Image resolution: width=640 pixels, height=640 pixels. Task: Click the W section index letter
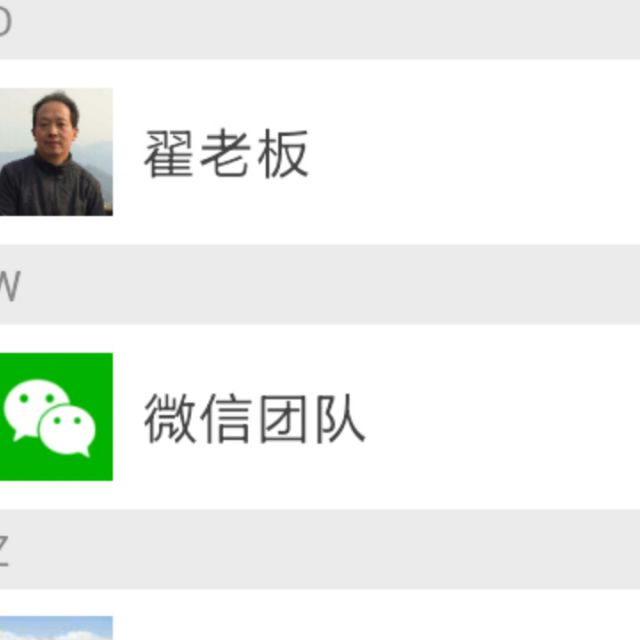point(9,286)
